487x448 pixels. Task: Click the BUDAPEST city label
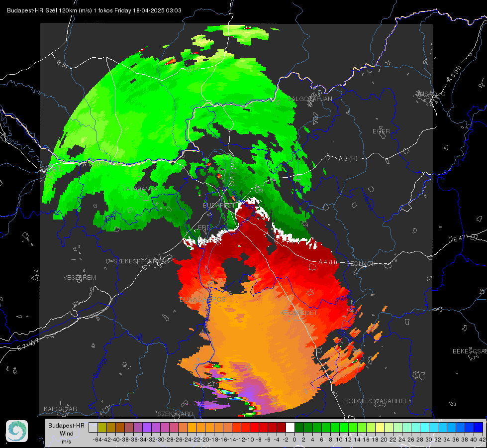[219, 205]
